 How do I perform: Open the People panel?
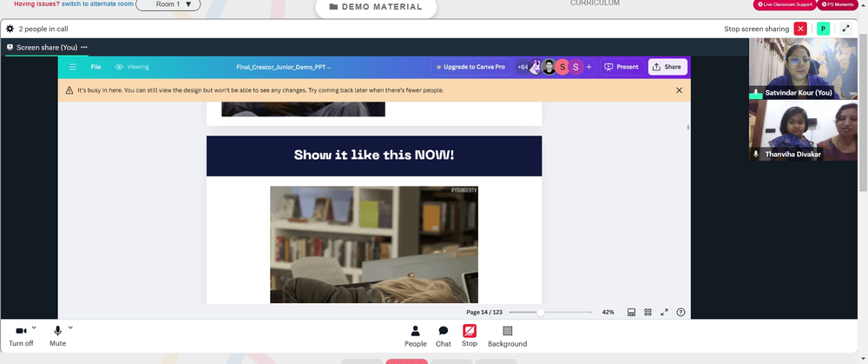tap(415, 336)
